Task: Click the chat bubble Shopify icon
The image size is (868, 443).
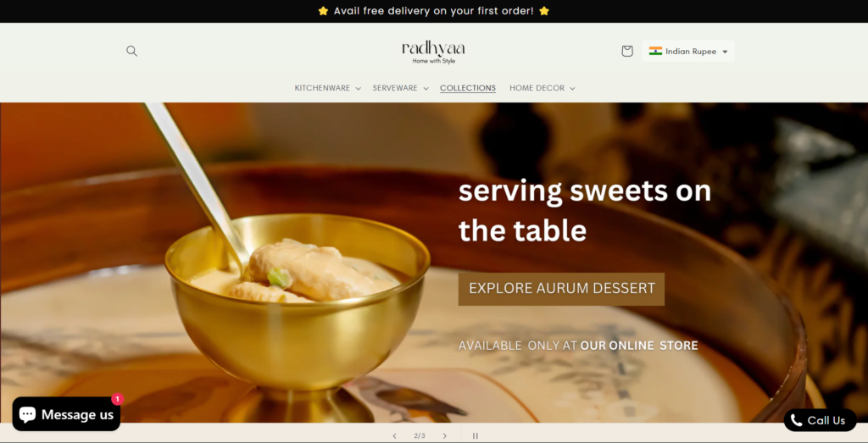Action: pos(27,414)
